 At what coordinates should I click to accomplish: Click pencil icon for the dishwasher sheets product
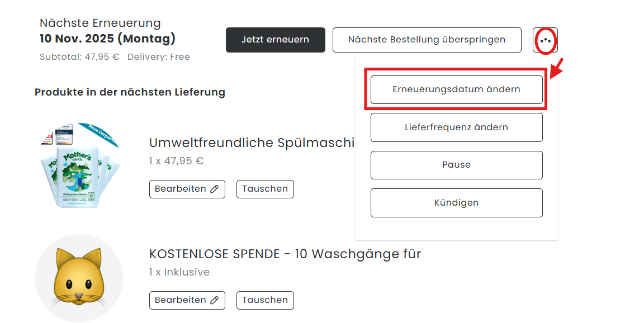(x=215, y=189)
